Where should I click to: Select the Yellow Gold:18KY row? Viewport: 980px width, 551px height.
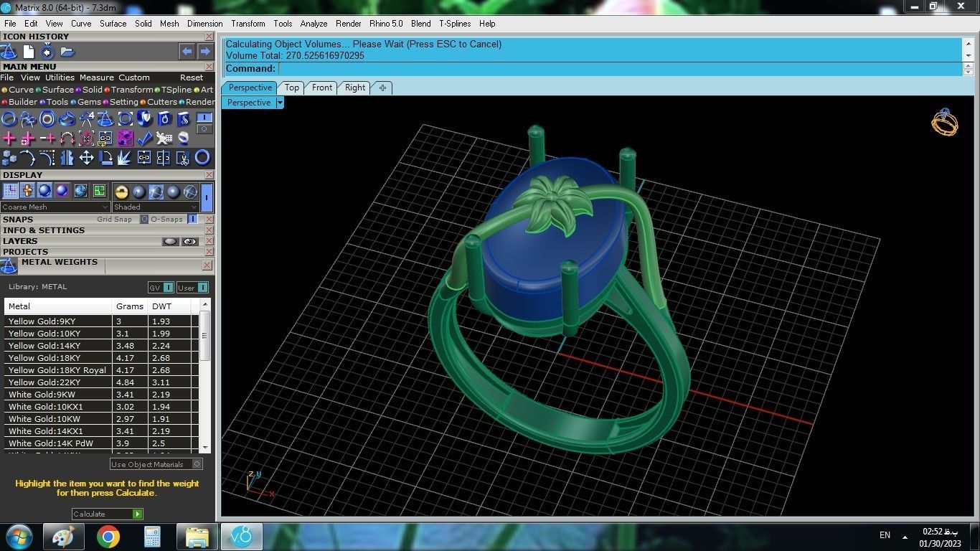[x=101, y=358]
